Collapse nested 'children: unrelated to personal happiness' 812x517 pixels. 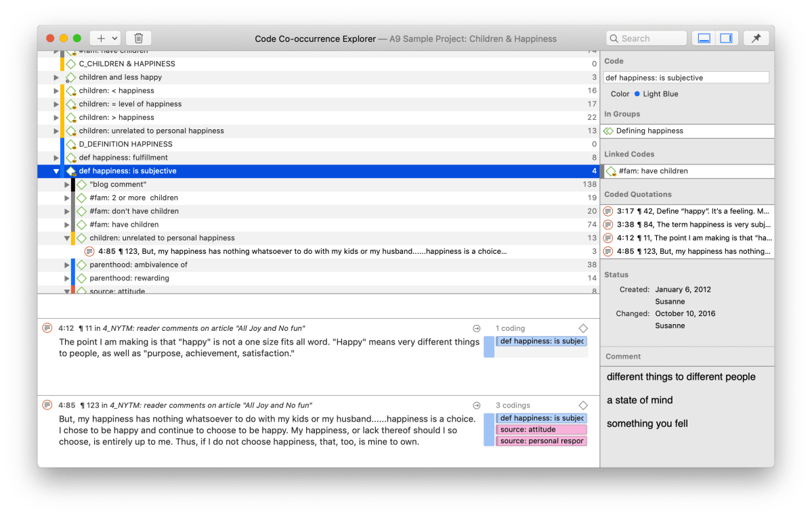[67, 238]
